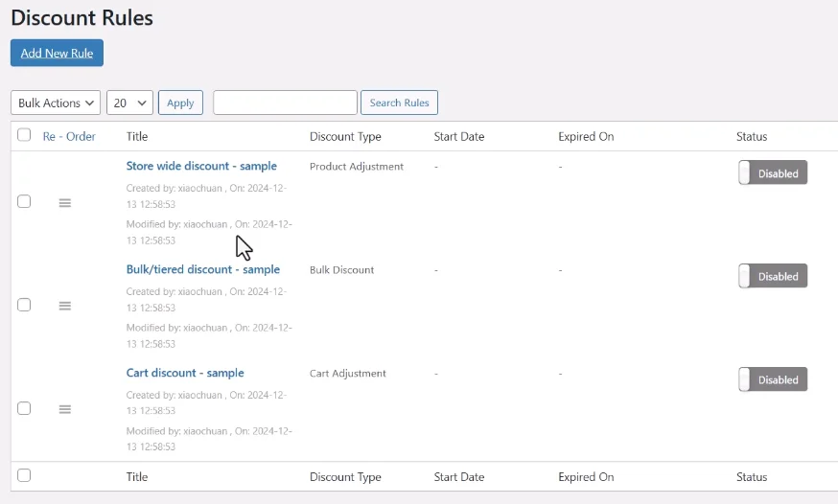Check the Store wide discount row checkbox
This screenshot has width=838, height=504.
pos(24,201)
